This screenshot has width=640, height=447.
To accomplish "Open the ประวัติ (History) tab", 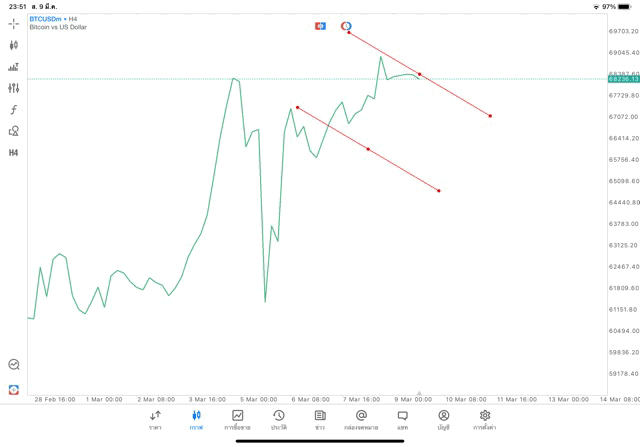I will (279, 419).
